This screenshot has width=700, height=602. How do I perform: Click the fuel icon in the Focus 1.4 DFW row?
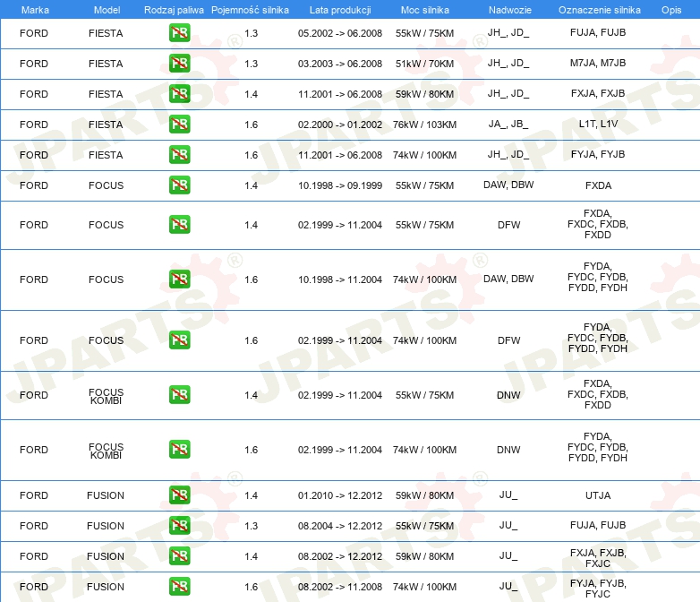(179, 224)
